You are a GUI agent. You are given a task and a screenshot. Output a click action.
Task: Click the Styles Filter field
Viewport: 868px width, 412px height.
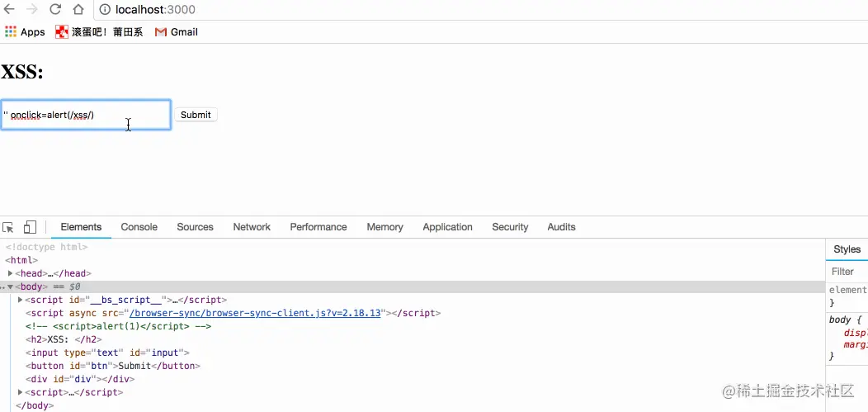[x=847, y=272]
